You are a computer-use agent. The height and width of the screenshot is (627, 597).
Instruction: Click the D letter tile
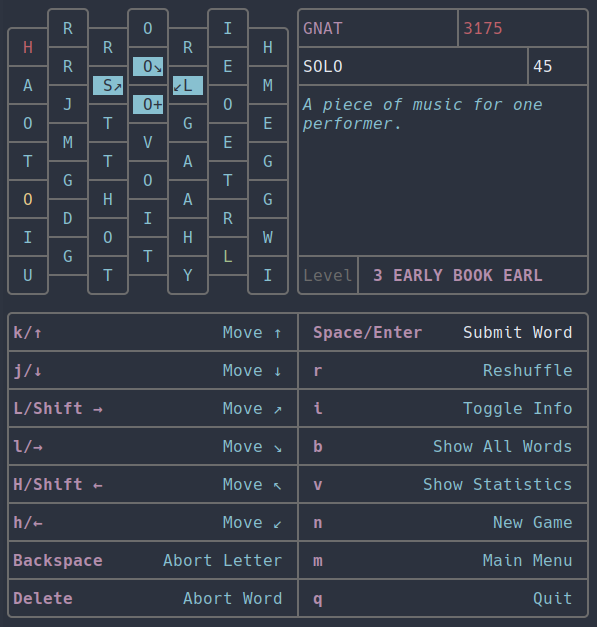click(68, 218)
